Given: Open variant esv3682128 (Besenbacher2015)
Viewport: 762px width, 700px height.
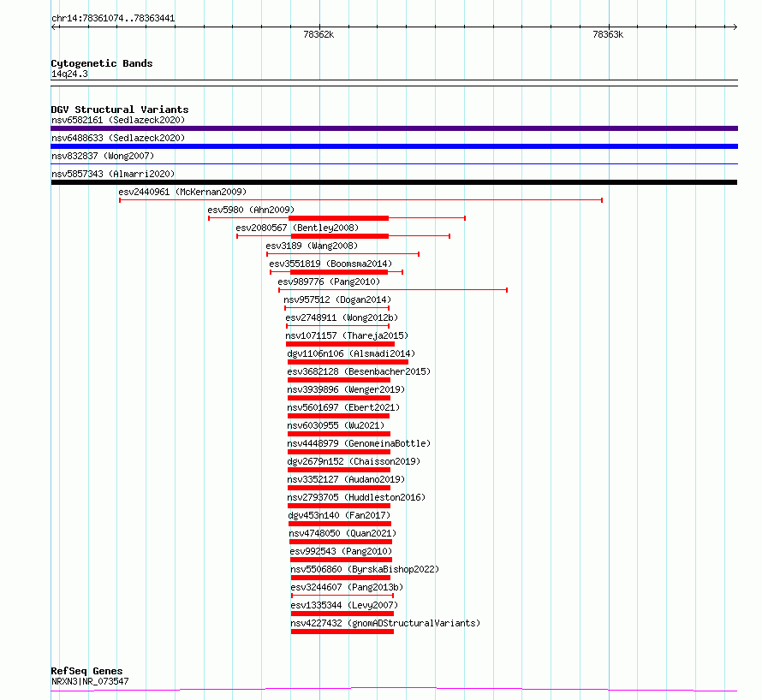Looking at the screenshot, I should coord(359,371).
